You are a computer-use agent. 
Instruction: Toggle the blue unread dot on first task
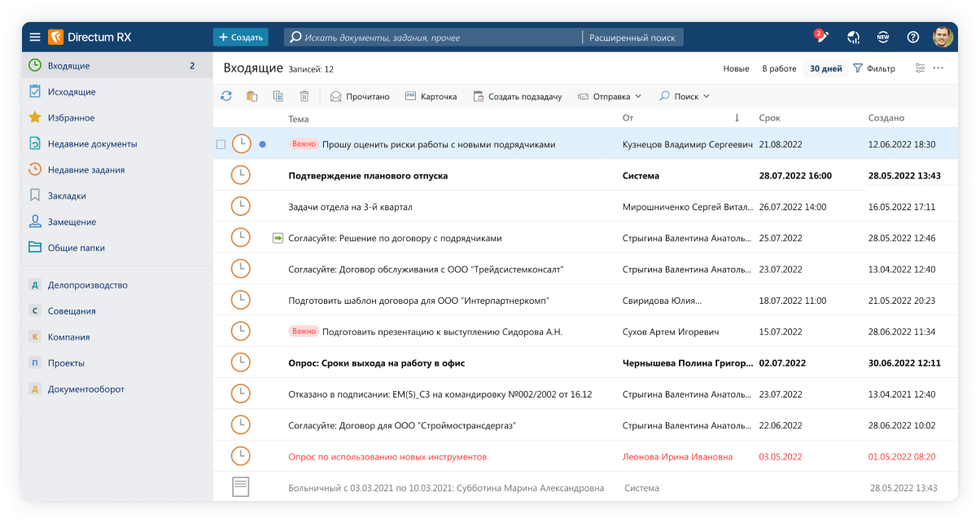pos(262,144)
